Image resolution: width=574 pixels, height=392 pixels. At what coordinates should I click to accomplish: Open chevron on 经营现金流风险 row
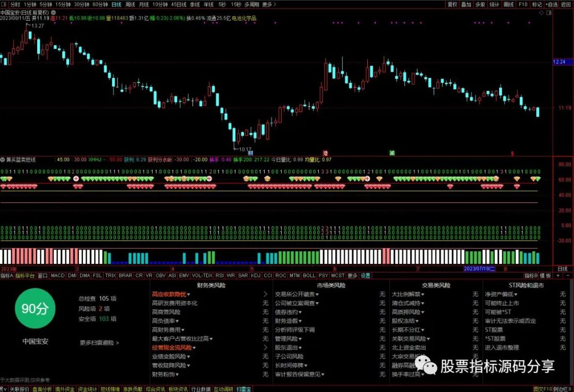[265, 348]
